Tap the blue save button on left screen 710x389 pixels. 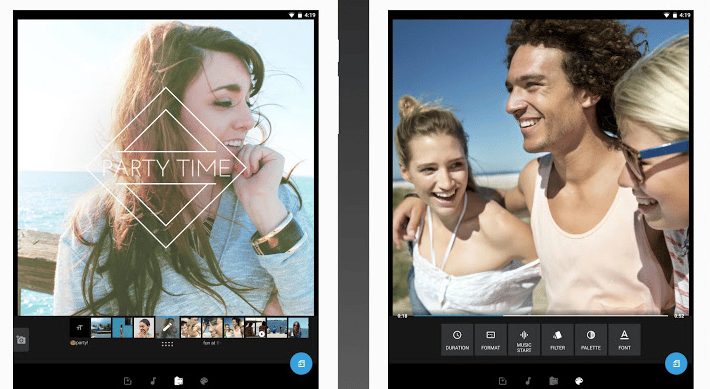(301, 363)
